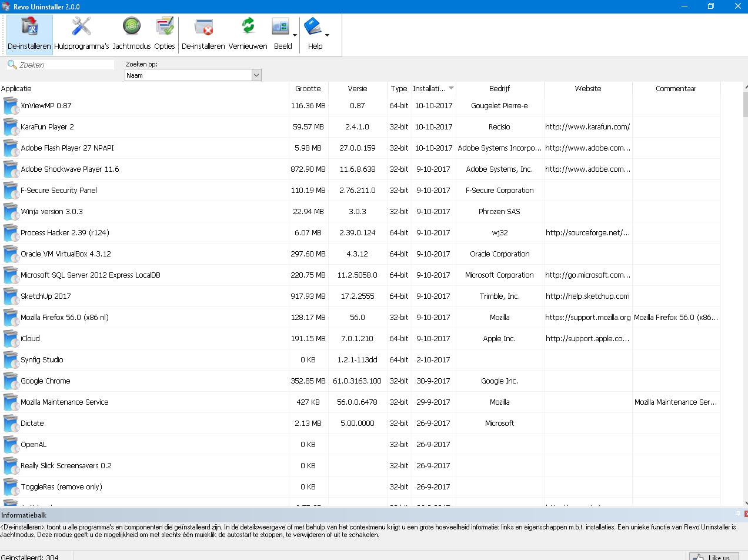The image size is (748, 560).
Task: Click version 61.0.3163.100 cell
Action: (357, 381)
